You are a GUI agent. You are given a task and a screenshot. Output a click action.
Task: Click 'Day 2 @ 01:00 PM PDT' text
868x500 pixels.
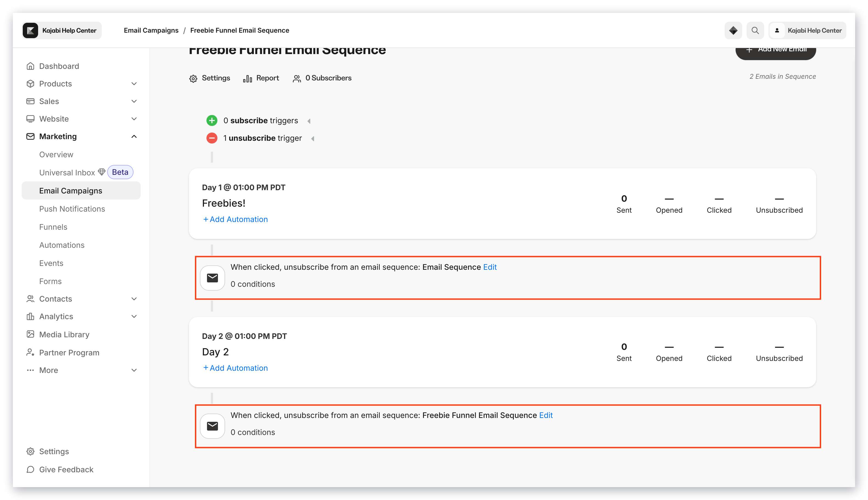tap(244, 336)
